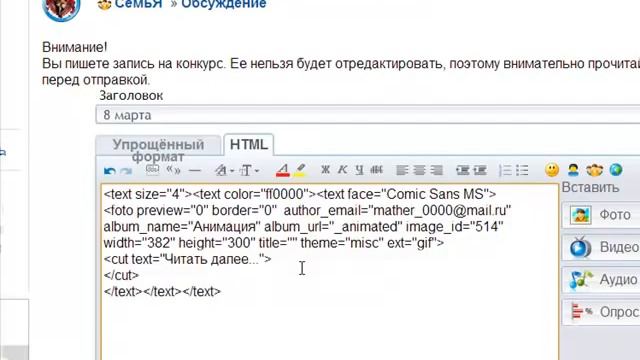Increase indent with the indent icon
The width and height of the screenshot is (640, 360).
tap(480, 170)
